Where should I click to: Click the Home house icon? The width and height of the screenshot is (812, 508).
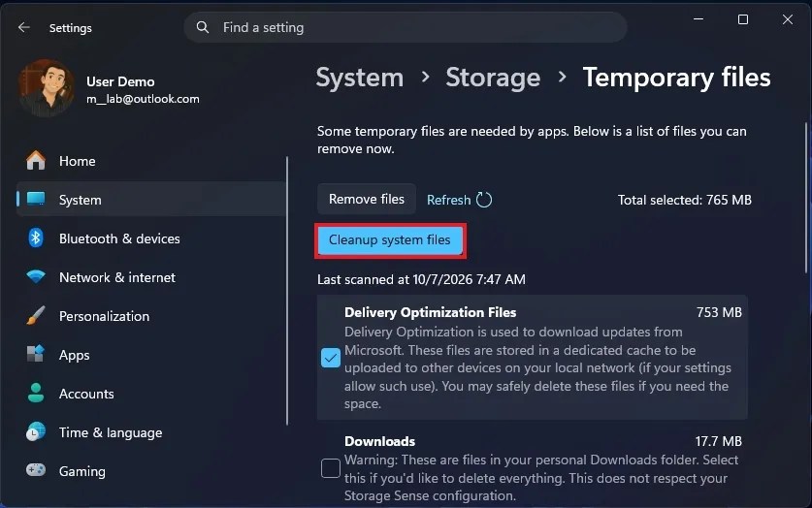36,160
